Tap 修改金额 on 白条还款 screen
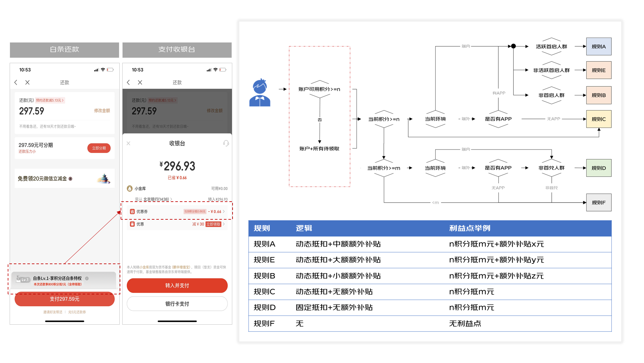Image resolution: width=644 pixels, height=363 pixels. [x=102, y=110]
